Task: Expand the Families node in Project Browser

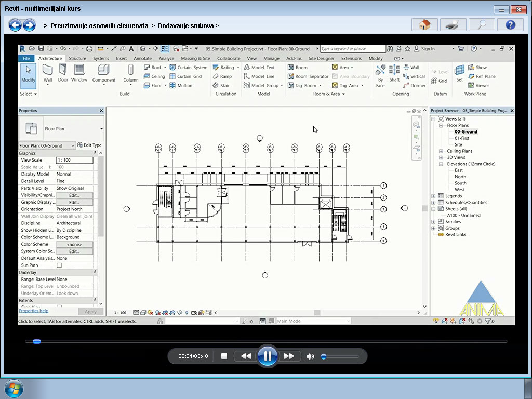Action: coord(433,221)
